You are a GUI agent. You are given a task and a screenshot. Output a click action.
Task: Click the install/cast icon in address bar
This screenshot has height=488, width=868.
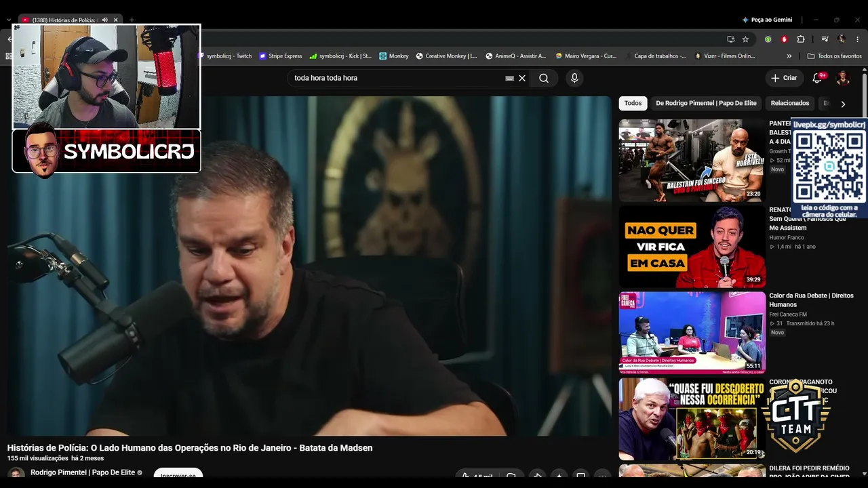click(730, 39)
